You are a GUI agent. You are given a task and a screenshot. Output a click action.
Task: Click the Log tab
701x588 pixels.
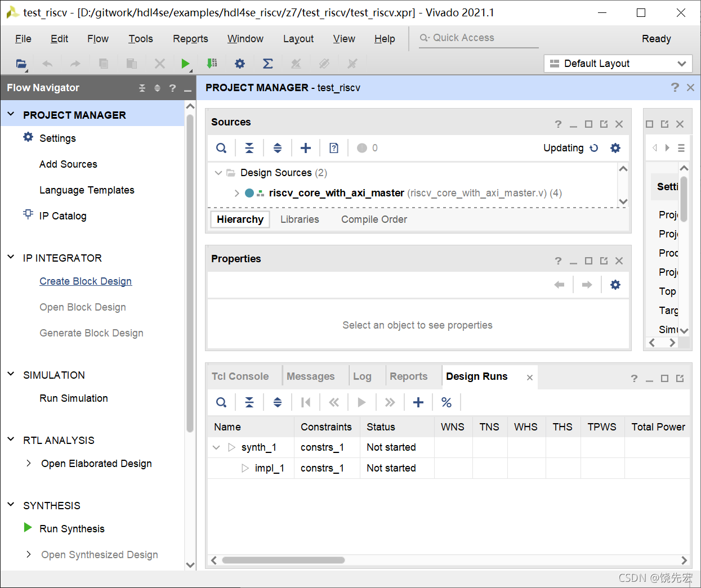(362, 376)
